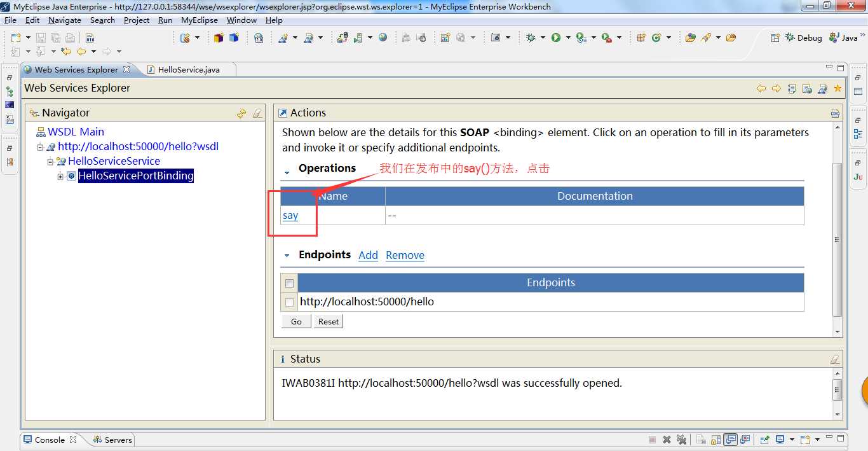
Task: Collapse the Endpoints section triangle
Action: tap(287, 255)
